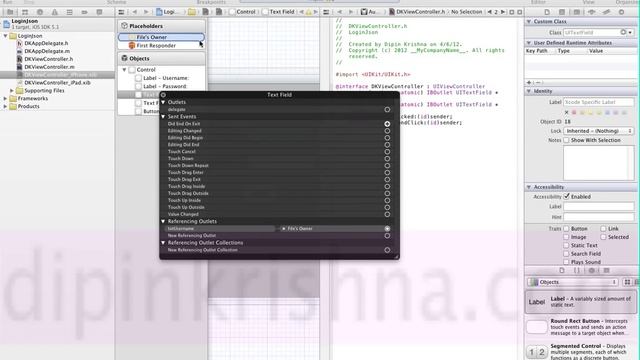Show the Object library cube icon
This screenshot has height=360, width=640.
pos(591,270)
